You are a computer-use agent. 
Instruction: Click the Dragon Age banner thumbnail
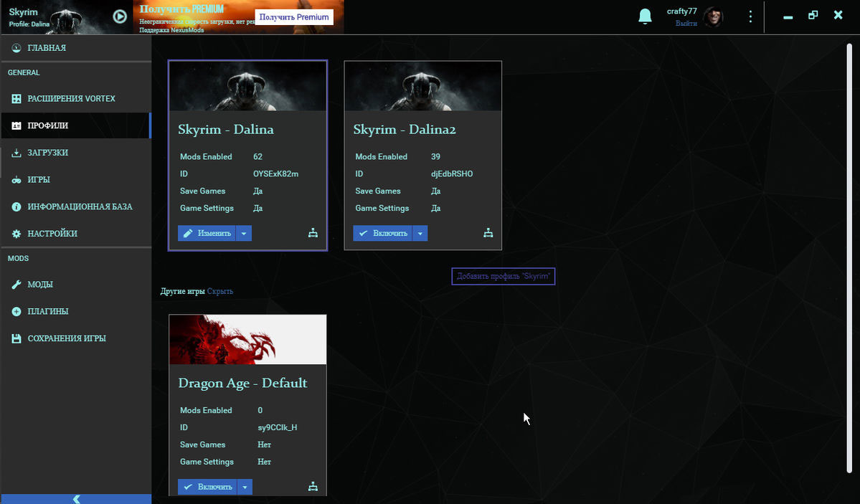pos(247,339)
